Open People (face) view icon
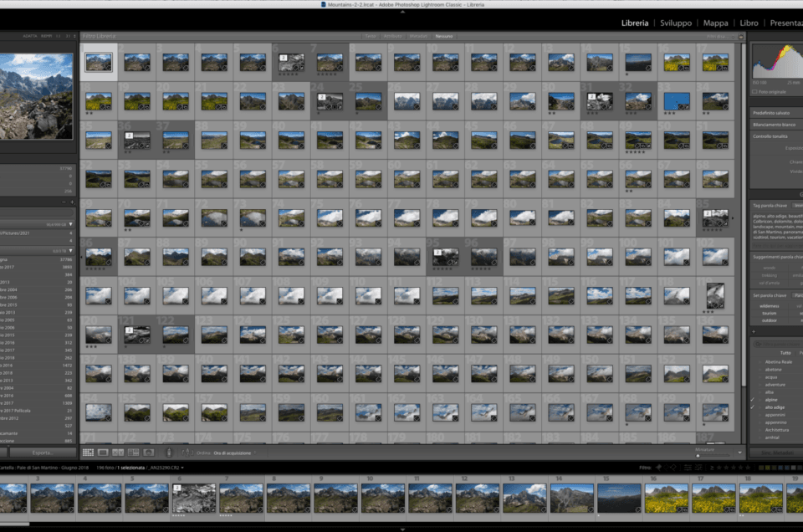Viewport: 803px width, 532px height. (x=149, y=453)
